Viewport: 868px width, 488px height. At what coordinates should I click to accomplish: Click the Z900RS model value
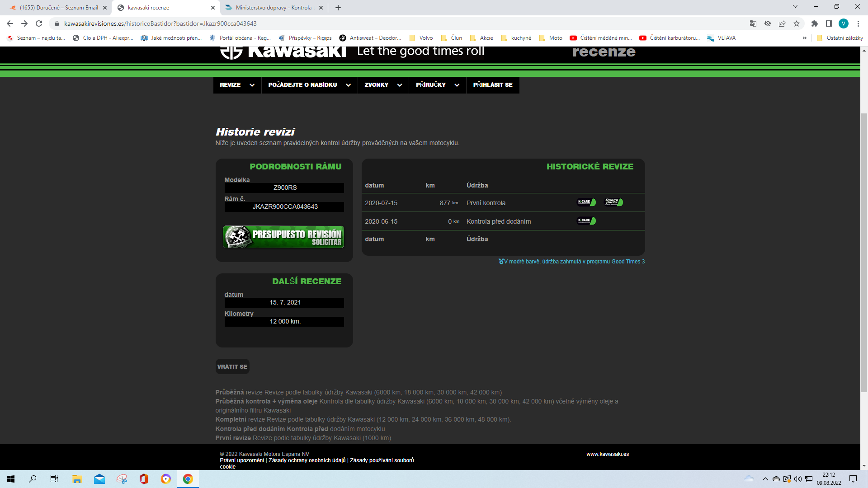pyautogui.click(x=284, y=188)
